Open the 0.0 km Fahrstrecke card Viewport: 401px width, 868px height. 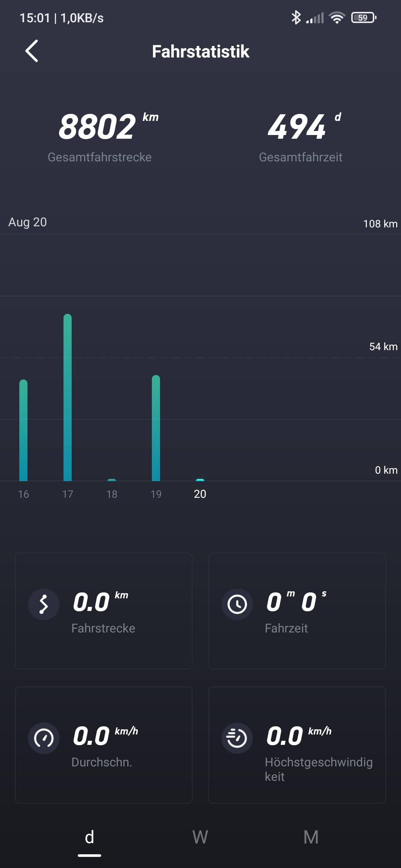[104, 611]
